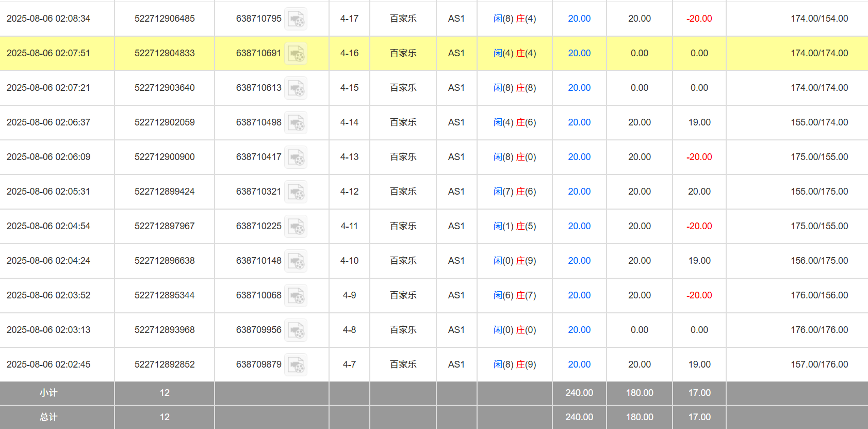Screen dimensions: 868x429
Task: Click the result 闲(8) 庄(0) in row 4-13
Action: (515, 157)
